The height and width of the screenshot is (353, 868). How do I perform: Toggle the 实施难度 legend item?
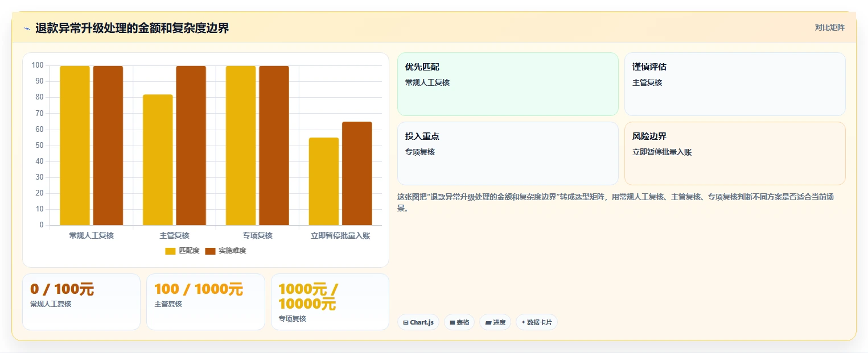point(225,251)
